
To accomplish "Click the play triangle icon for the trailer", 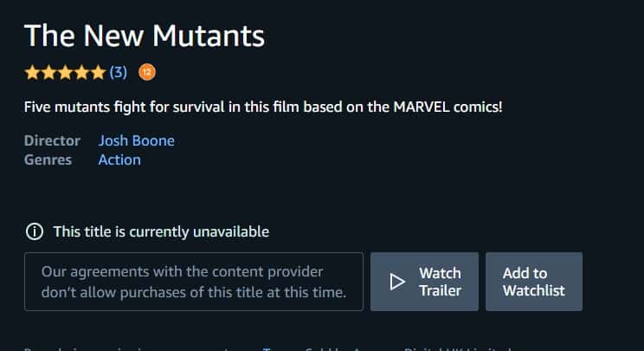I will tap(397, 282).
